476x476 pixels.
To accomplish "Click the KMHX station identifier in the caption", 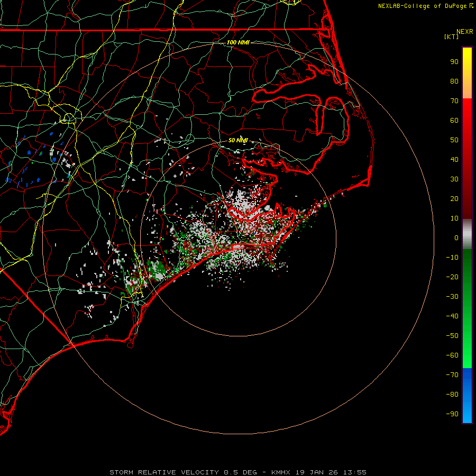I will point(281,472).
